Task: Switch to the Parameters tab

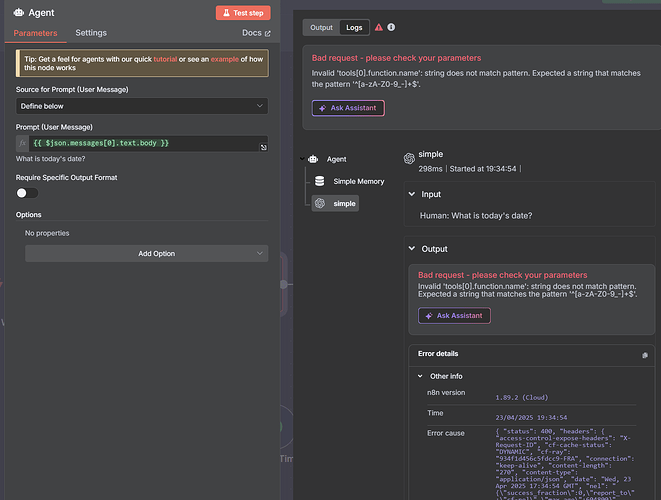Action: pyautogui.click(x=35, y=33)
